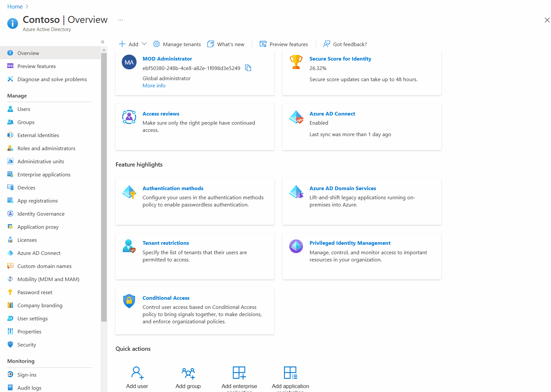Click the Privileged Identity Management card icon

(x=296, y=246)
